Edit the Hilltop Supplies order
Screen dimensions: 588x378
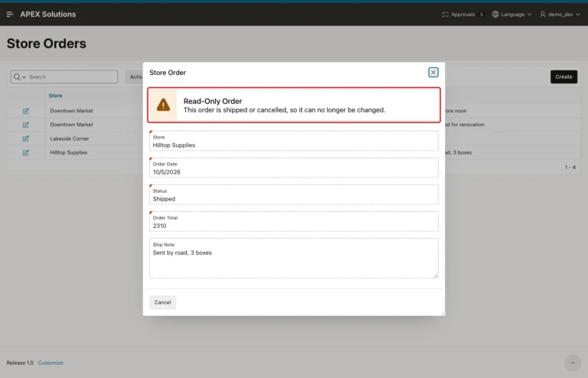coord(25,152)
